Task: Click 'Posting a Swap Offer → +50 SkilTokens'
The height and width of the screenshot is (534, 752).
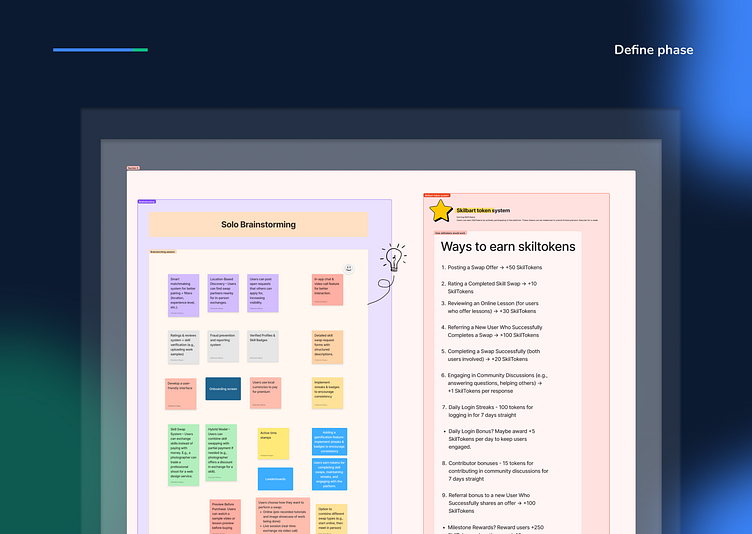Action: coord(492,267)
